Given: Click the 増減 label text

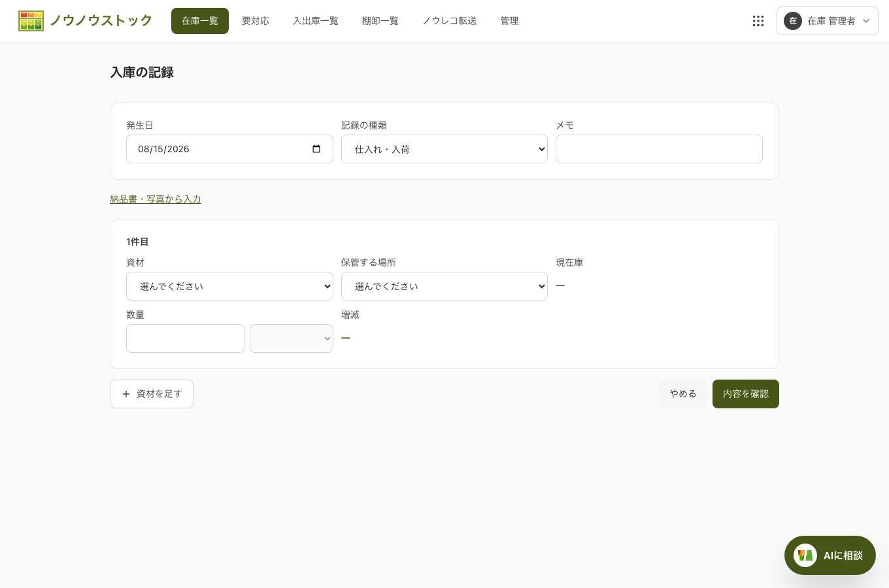Looking at the screenshot, I should pyautogui.click(x=350, y=315).
